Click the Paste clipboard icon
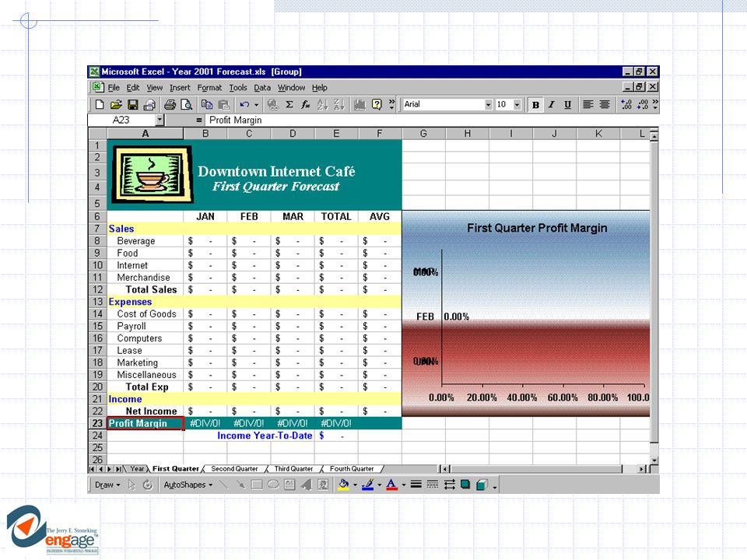Viewport: 747px width, 560px height. pyautogui.click(x=223, y=104)
